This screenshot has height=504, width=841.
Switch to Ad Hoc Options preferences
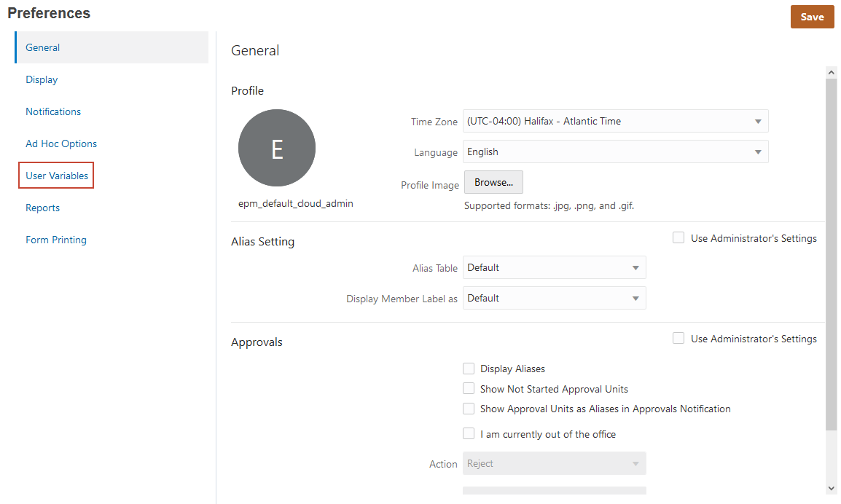click(60, 143)
